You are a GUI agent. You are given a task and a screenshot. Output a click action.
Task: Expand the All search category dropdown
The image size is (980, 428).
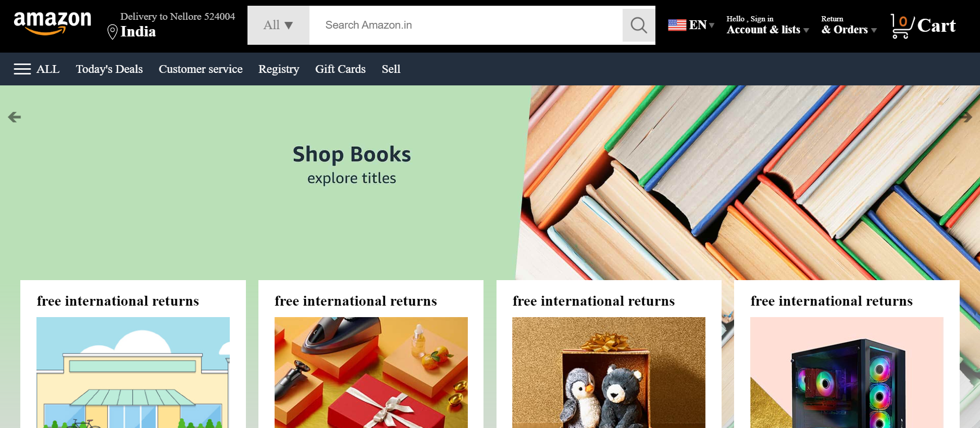(278, 25)
